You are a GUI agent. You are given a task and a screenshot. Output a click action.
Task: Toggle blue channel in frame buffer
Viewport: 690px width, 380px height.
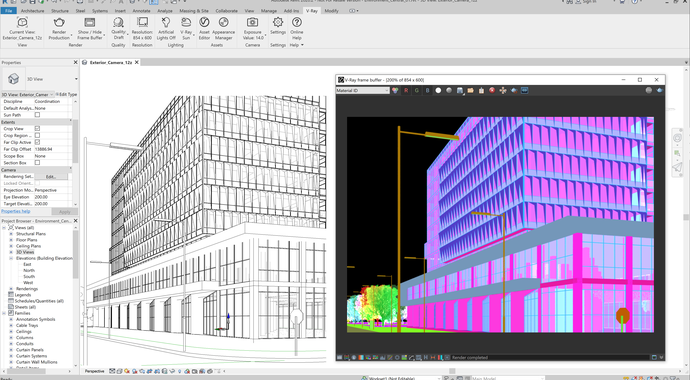[x=427, y=90]
